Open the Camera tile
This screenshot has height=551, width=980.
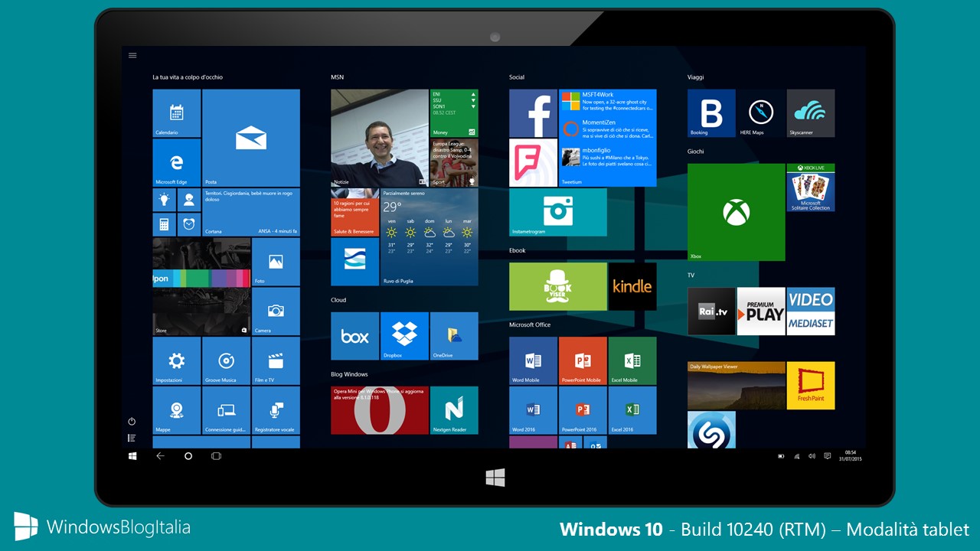tap(276, 311)
